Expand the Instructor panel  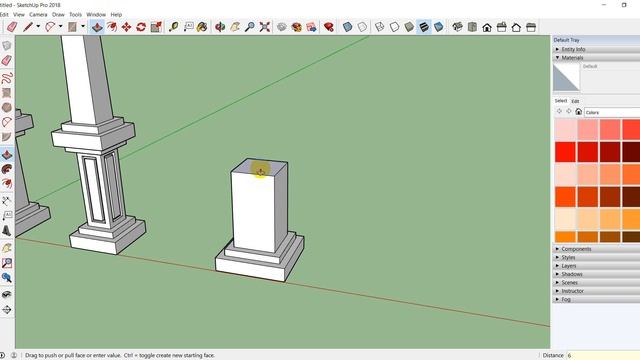pos(596,291)
